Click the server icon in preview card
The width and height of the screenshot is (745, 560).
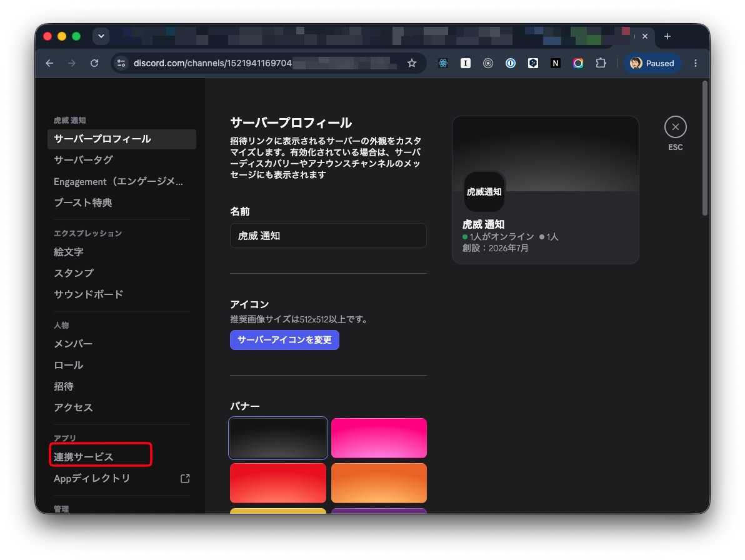[484, 192]
